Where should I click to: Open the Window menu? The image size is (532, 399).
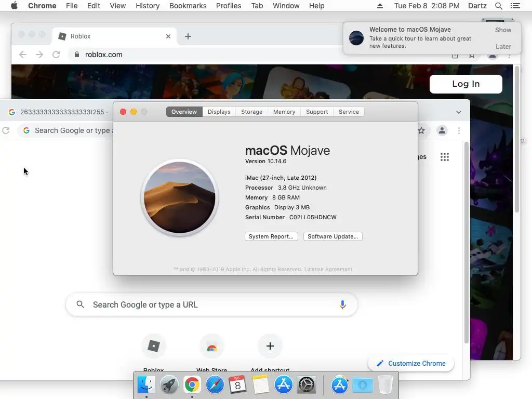tap(286, 6)
